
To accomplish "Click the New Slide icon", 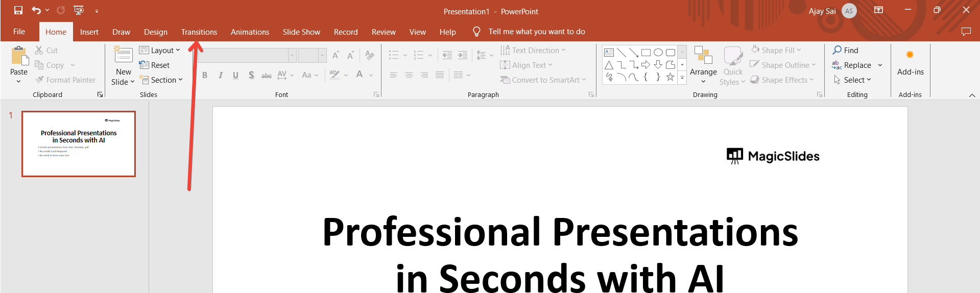I will click(124, 55).
